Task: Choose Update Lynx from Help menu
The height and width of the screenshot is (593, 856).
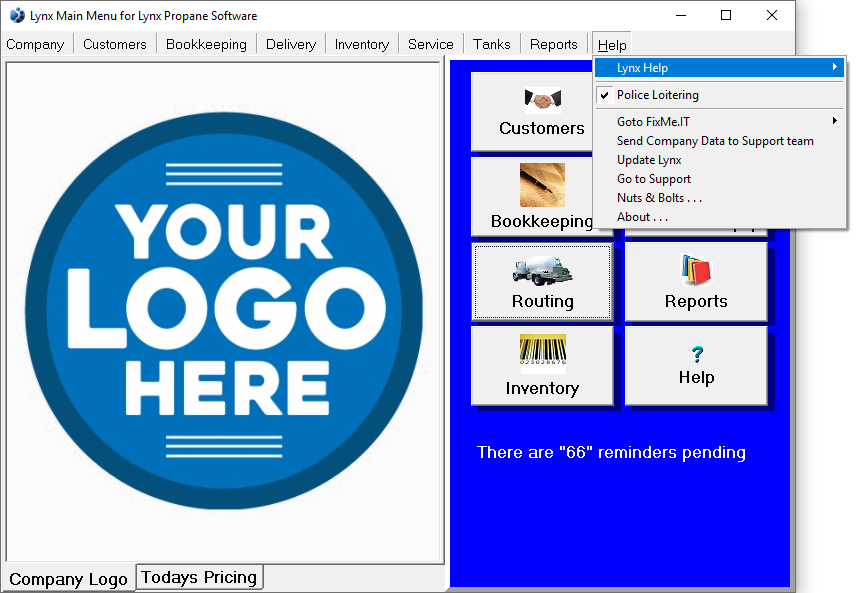Action: point(649,160)
